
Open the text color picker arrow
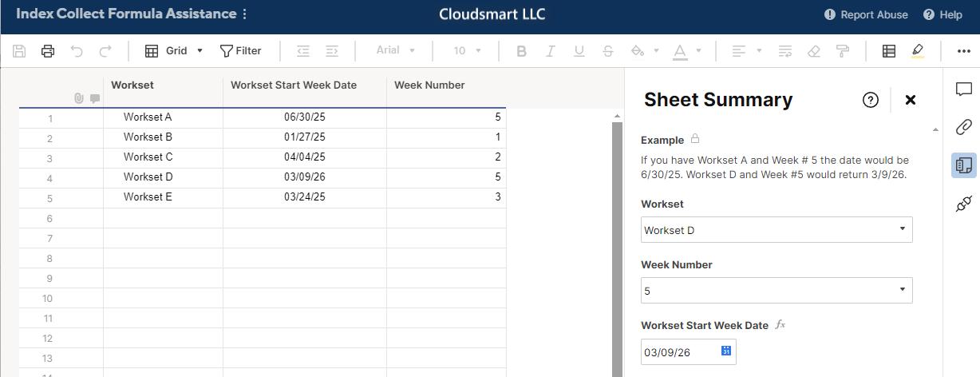[698, 51]
